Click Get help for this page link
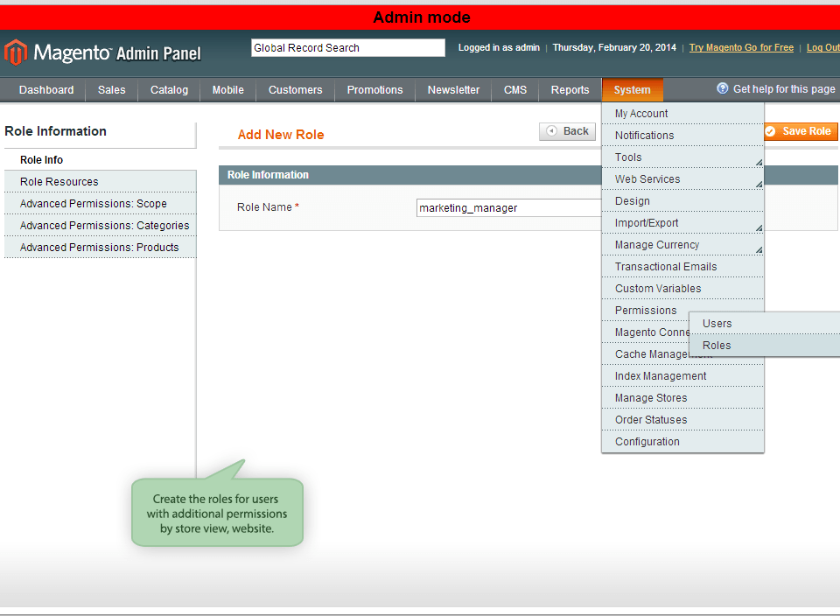The height and width of the screenshot is (616, 840). click(784, 89)
